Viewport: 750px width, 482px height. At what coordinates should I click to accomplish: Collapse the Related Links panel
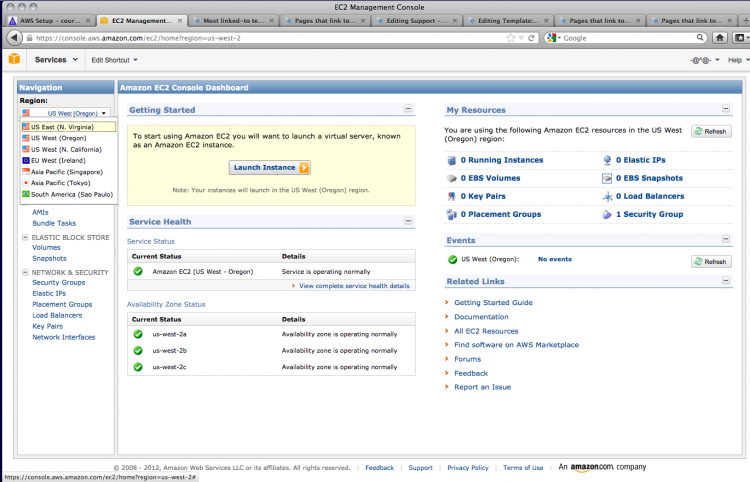click(x=726, y=280)
